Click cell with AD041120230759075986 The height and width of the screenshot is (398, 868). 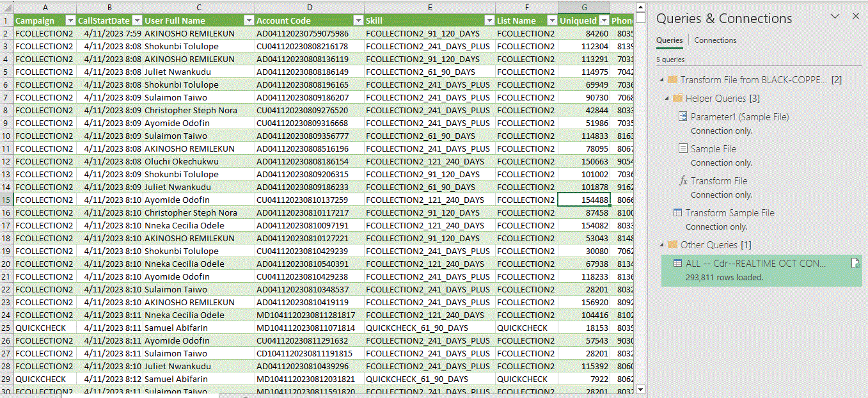click(310, 33)
